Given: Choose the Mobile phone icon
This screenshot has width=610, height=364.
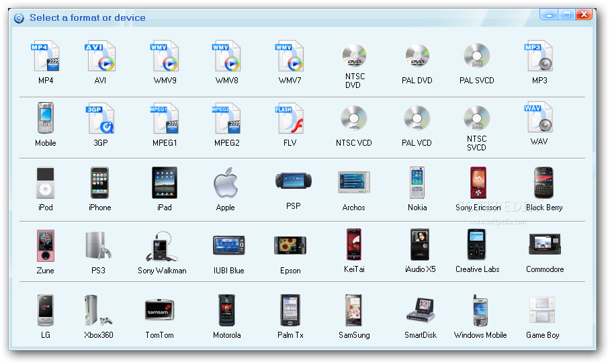Looking at the screenshot, I should click(x=46, y=118).
